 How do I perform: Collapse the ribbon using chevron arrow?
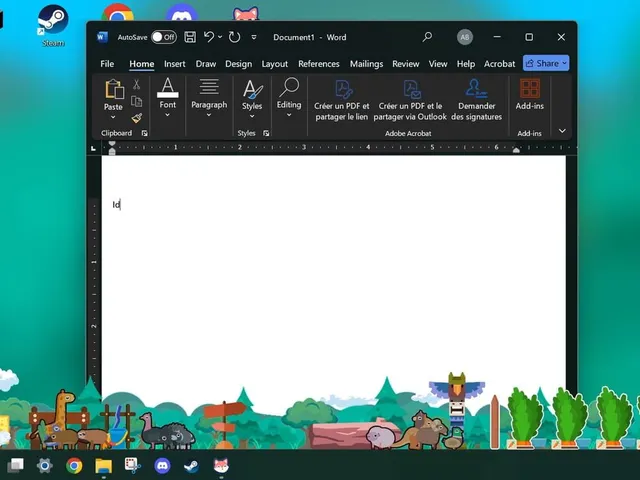(562, 131)
